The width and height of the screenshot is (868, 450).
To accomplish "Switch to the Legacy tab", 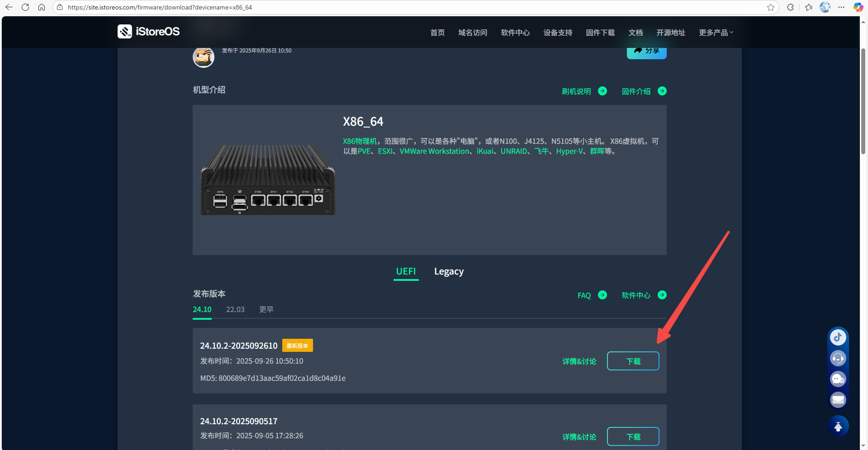I will point(449,271).
